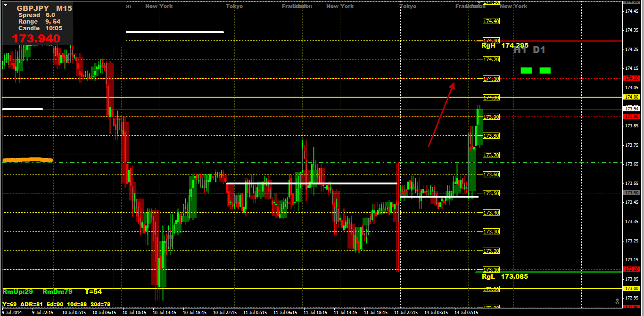Screen dimensions: 644x316
Task: Click the 9 Jul 2014 time label
Action: point(12,312)
